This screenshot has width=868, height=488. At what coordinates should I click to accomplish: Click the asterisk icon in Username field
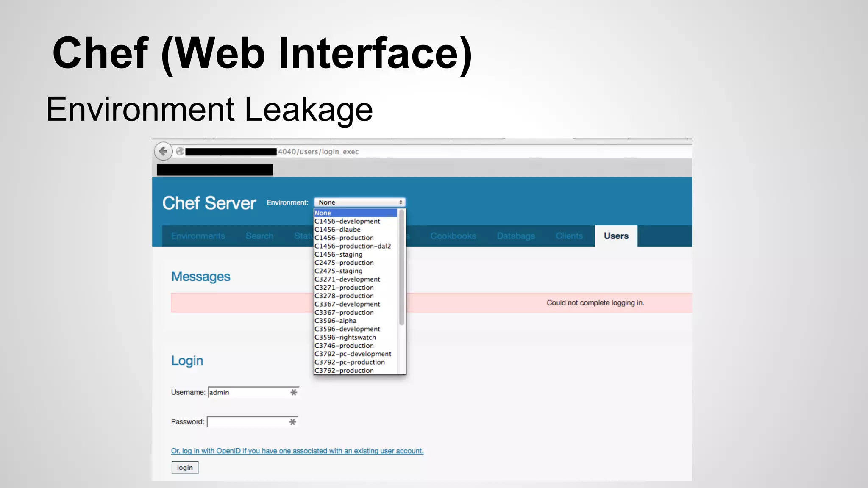[294, 392]
